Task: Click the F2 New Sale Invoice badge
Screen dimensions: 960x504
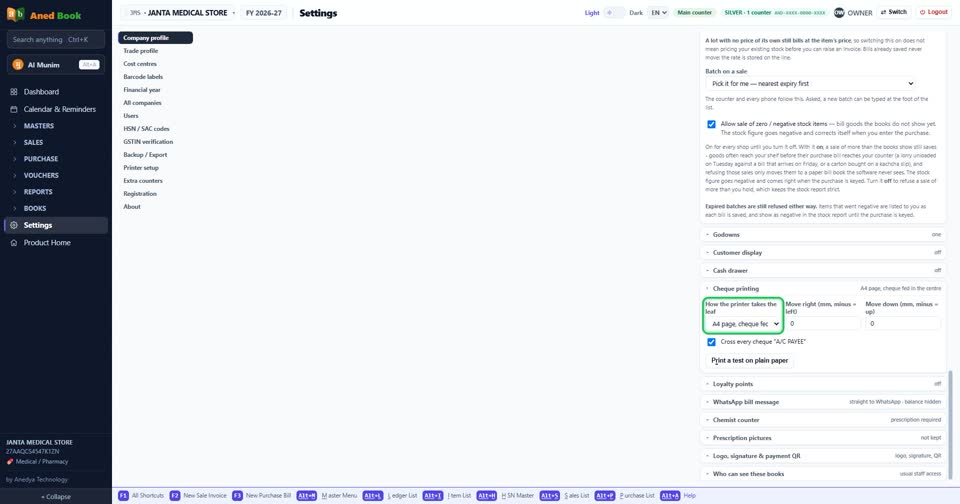Action: coord(174,495)
